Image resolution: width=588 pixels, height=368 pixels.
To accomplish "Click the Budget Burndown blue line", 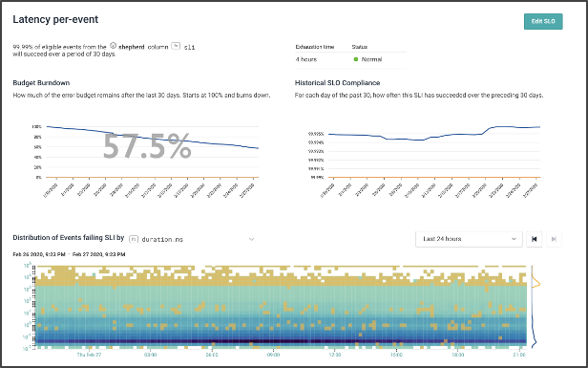I will 153,138.
